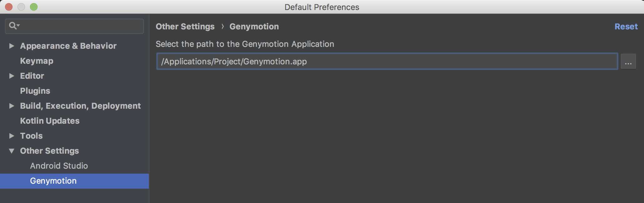Open Kotlin Updates settings
The height and width of the screenshot is (203, 644).
50,121
